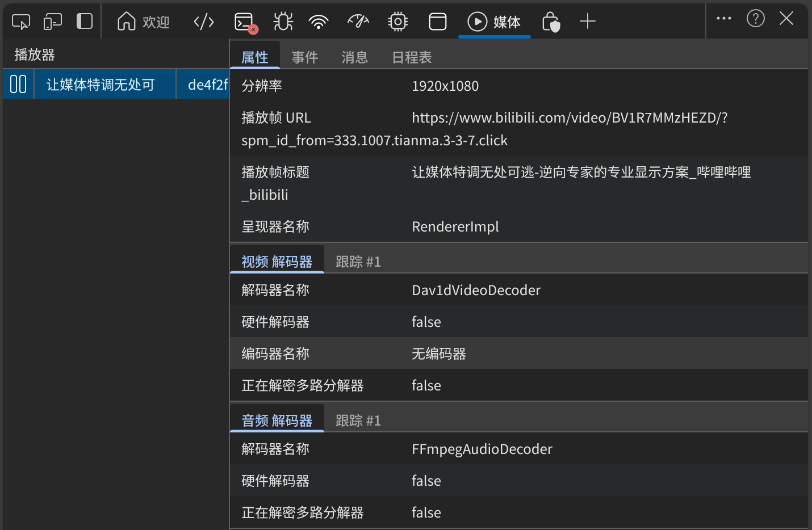Click the 分辨率 property label
812x530 pixels.
(x=262, y=86)
